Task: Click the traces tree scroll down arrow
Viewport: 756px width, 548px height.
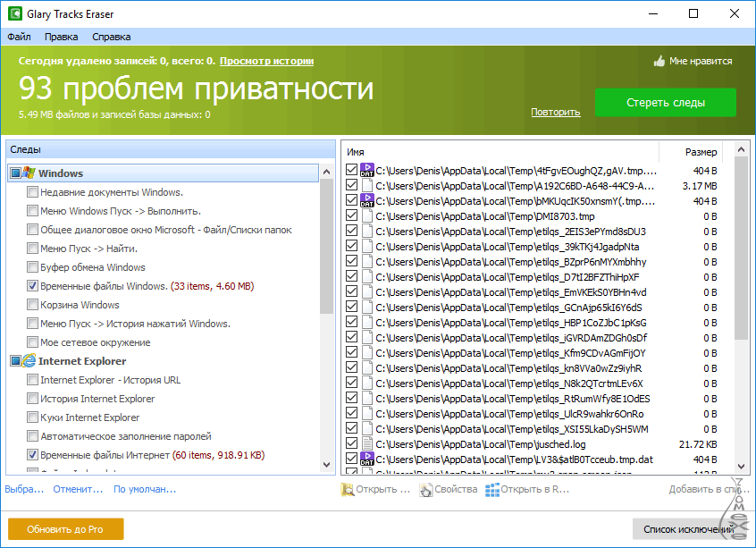Action: point(326,465)
